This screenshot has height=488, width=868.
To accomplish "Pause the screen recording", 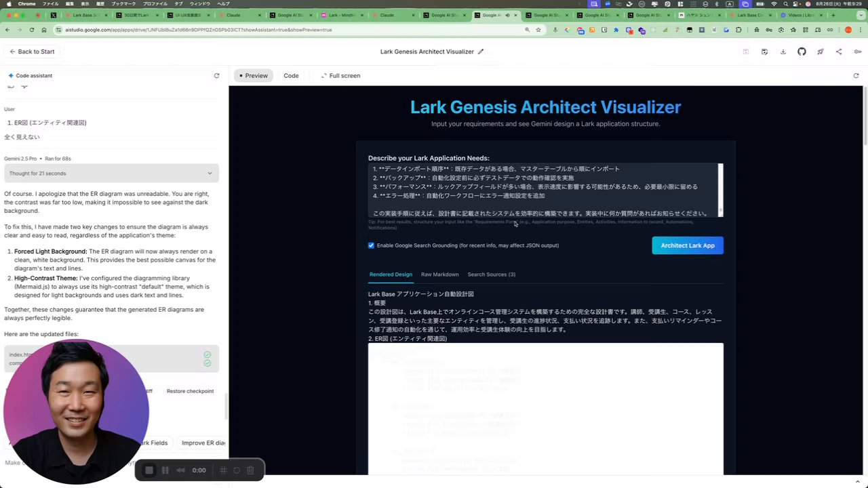I will (x=165, y=470).
